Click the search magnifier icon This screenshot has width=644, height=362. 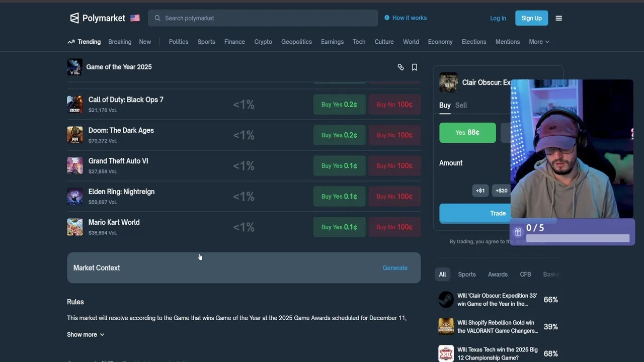pos(157,18)
